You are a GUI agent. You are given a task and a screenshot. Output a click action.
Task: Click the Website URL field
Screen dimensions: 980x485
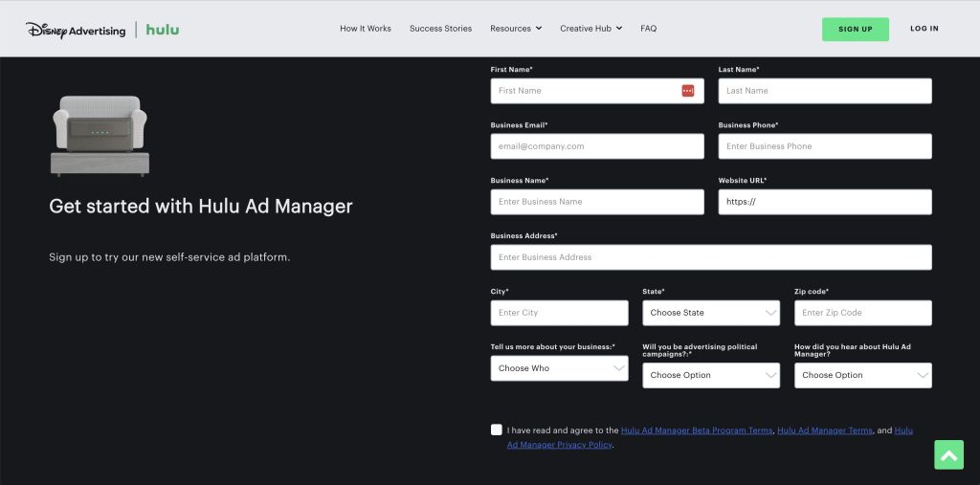pos(825,202)
